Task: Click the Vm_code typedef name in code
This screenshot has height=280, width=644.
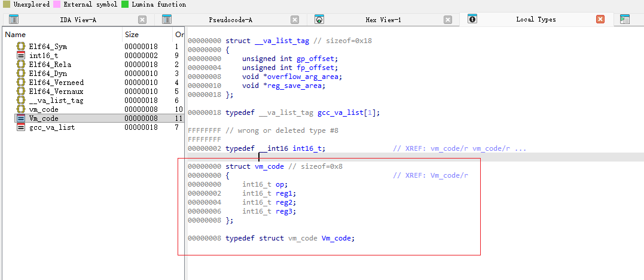Action: (336, 238)
